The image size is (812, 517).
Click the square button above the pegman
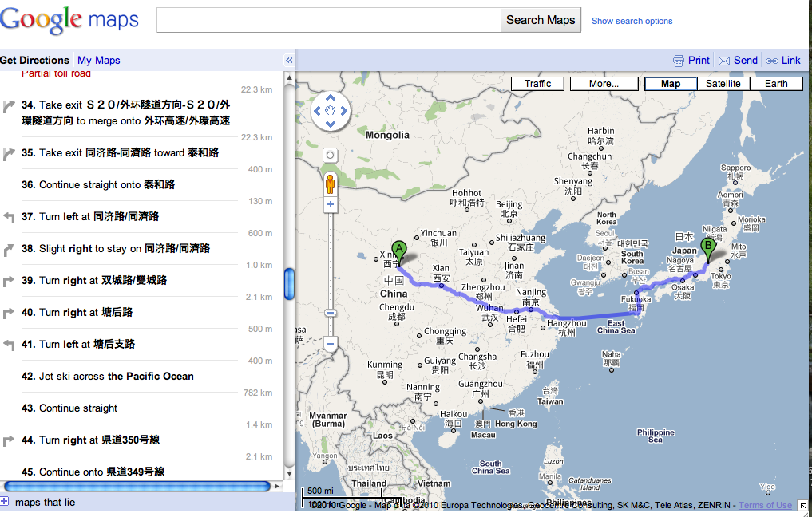[330, 156]
